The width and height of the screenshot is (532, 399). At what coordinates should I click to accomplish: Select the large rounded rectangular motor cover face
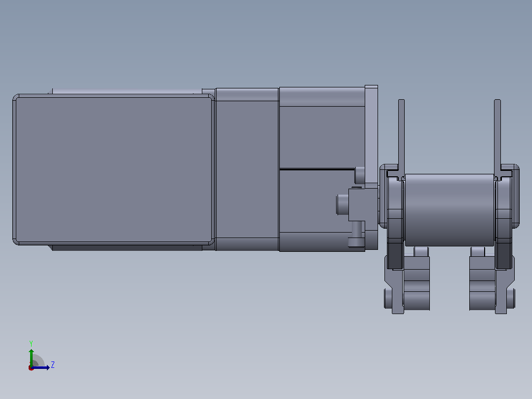(114, 169)
